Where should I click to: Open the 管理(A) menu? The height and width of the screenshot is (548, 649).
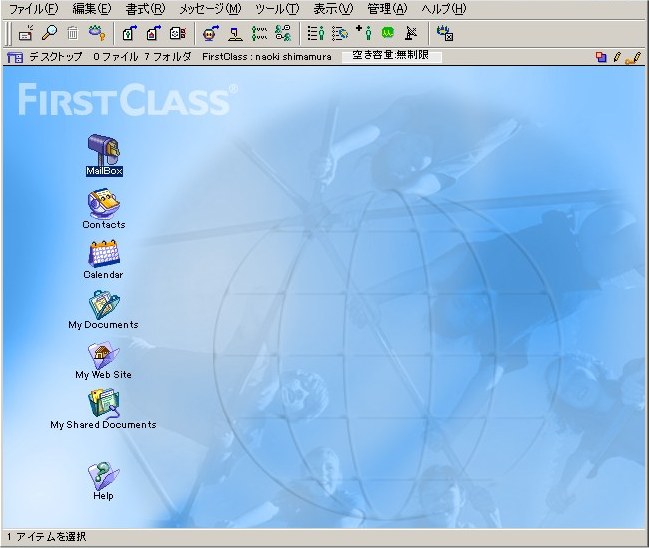tap(387, 9)
